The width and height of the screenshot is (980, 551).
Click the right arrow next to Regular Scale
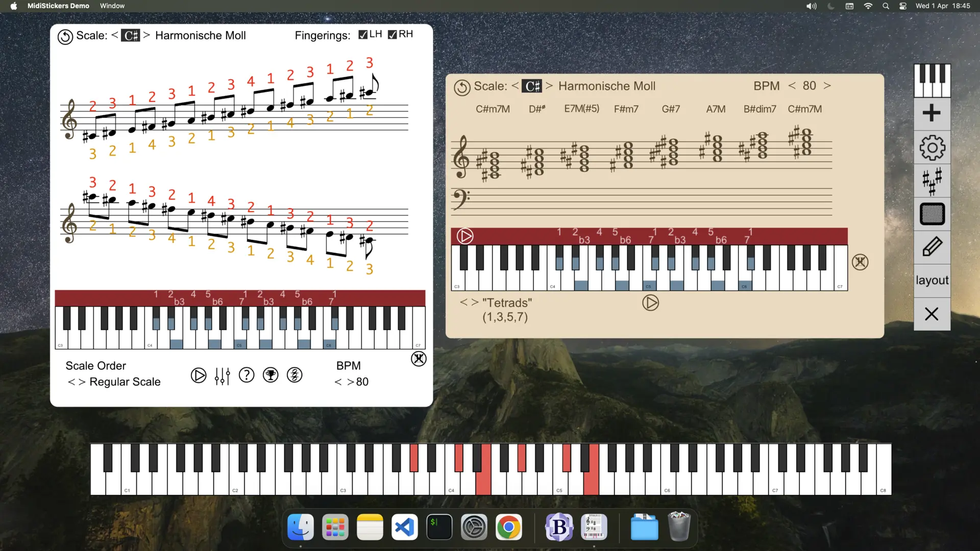coord(83,382)
